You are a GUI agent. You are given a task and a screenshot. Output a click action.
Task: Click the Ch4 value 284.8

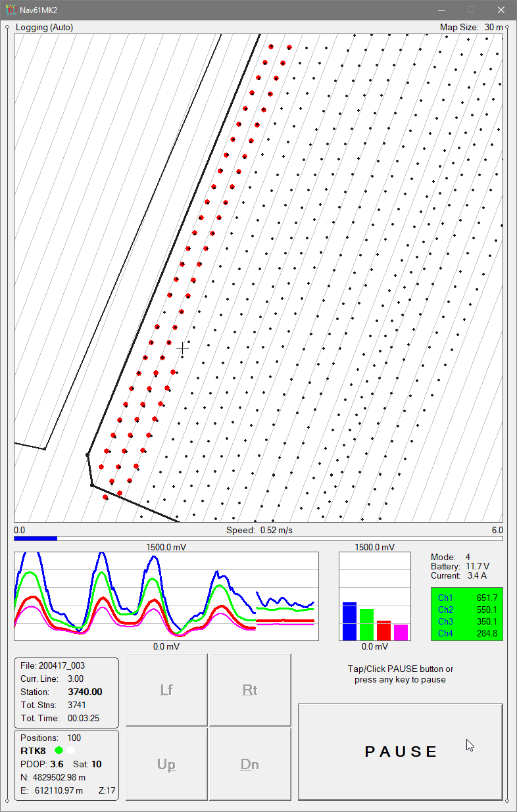point(487,633)
